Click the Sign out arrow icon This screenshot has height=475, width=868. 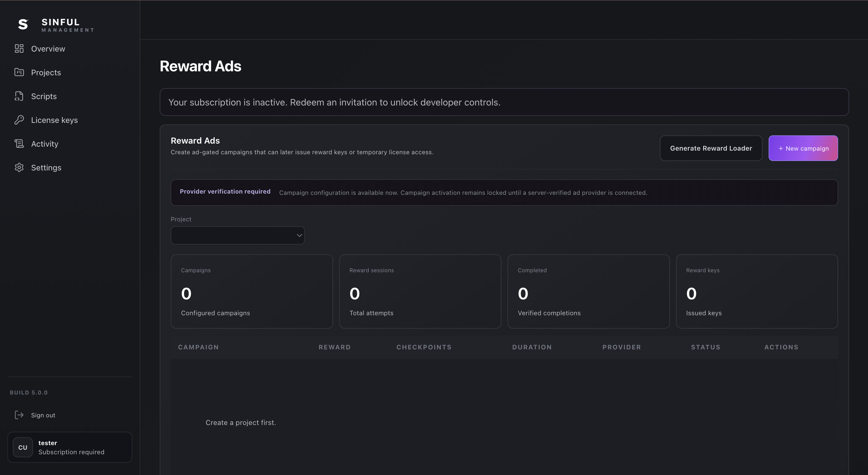coord(19,415)
